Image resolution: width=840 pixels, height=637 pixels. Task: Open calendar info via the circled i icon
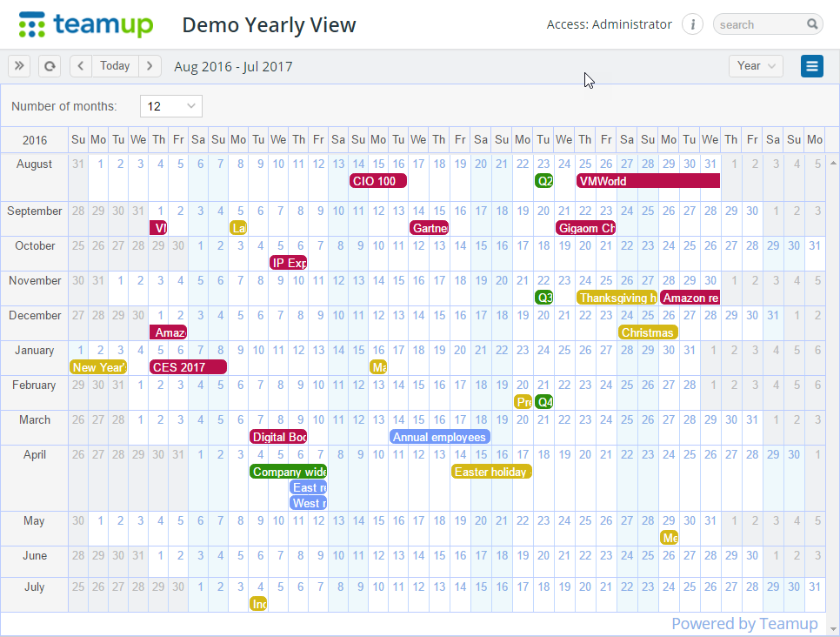tap(692, 24)
